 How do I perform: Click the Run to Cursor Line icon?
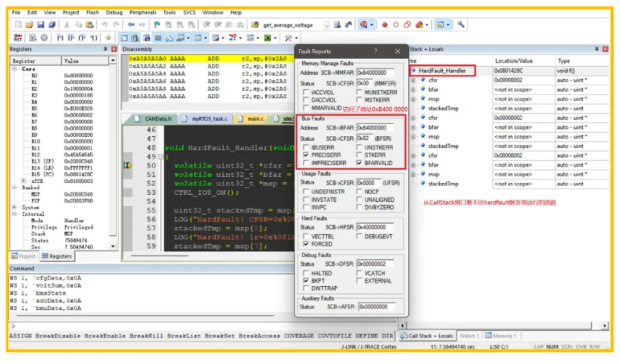coord(93,38)
